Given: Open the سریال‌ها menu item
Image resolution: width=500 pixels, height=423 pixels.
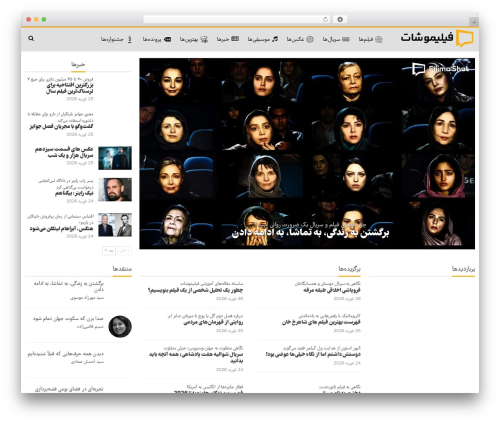Looking at the screenshot, I should (331, 39).
